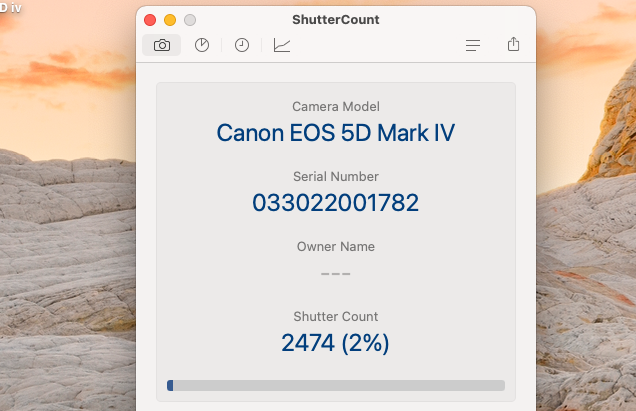Open the line graph view

coord(282,45)
